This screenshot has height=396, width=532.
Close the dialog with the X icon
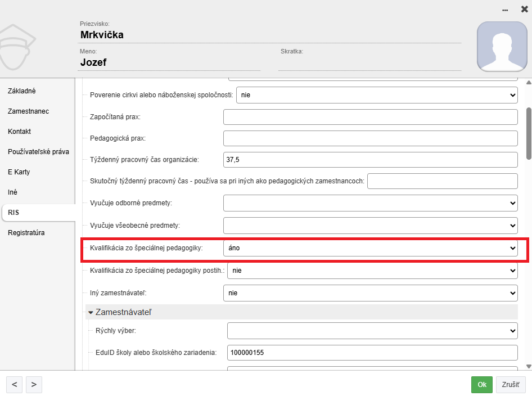click(x=524, y=9)
